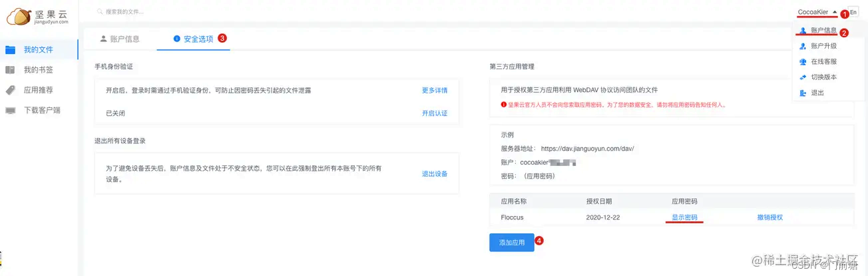Image resolution: width=868 pixels, height=276 pixels.
Task: Click the 下载客户端 monitor icon
Action: [x=11, y=110]
